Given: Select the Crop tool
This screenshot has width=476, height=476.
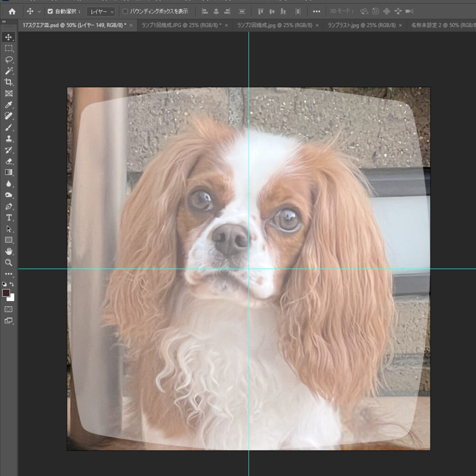Looking at the screenshot, I should coord(9,82).
